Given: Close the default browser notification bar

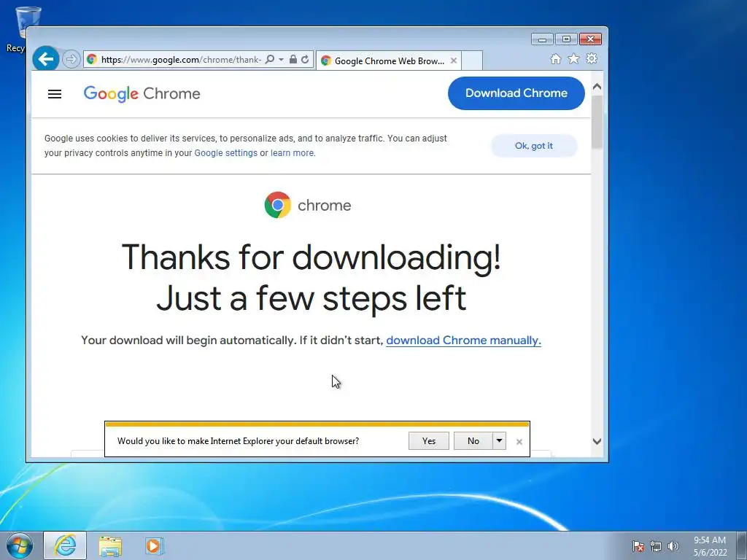Looking at the screenshot, I should pyautogui.click(x=519, y=442).
